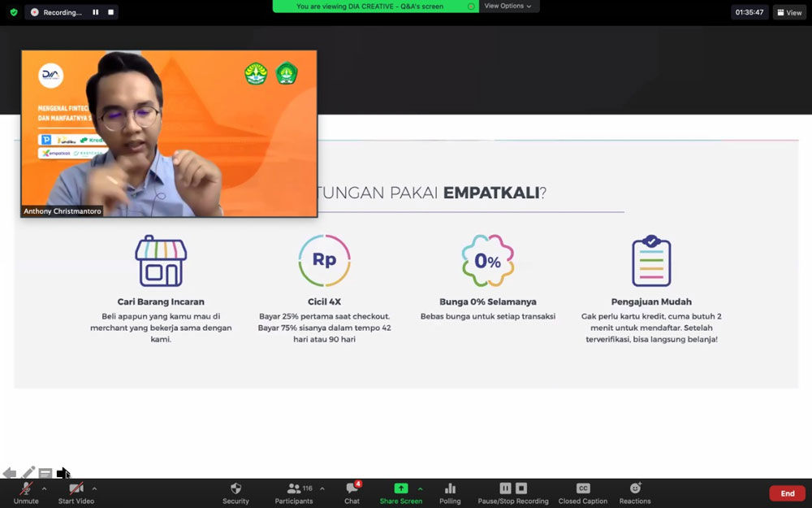The image size is (812, 508).
Task: Open Chat with 4 unread messages
Action: pos(352,493)
